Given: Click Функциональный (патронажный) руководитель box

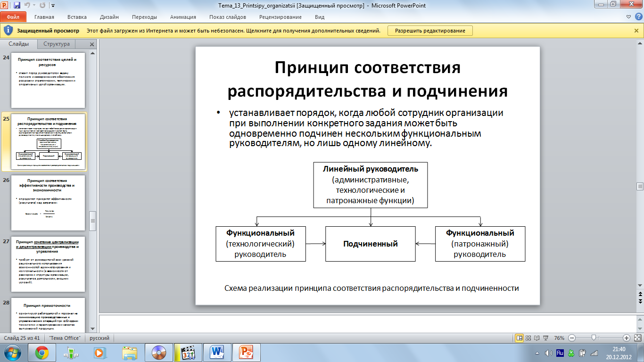Looking at the screenshot, I should coord(480,244).
